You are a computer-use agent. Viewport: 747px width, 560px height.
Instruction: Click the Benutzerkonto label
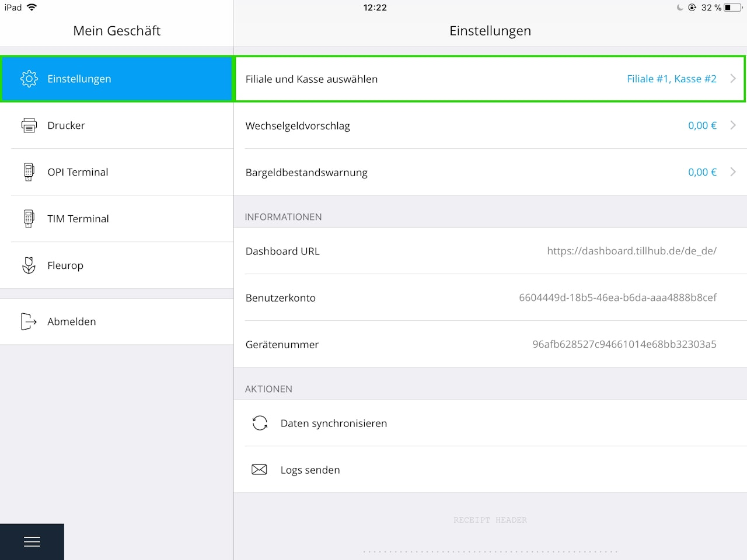[x=281, y=297]
